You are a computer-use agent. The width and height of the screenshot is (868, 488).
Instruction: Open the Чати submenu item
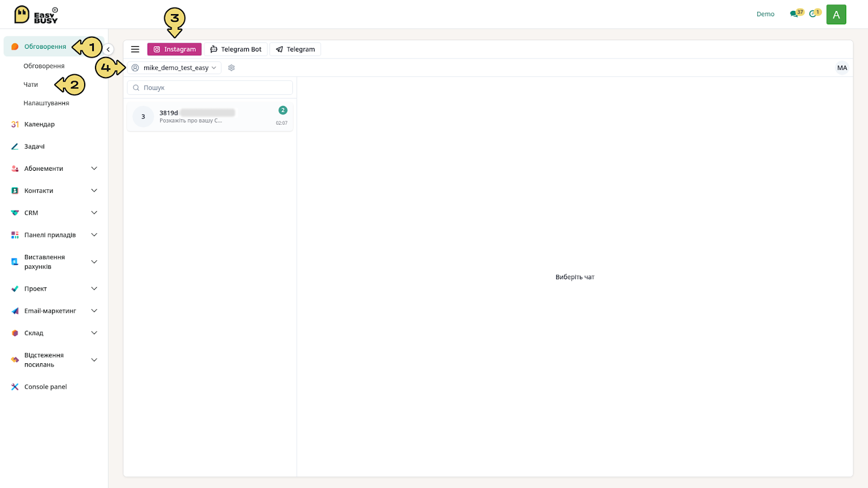31,85
